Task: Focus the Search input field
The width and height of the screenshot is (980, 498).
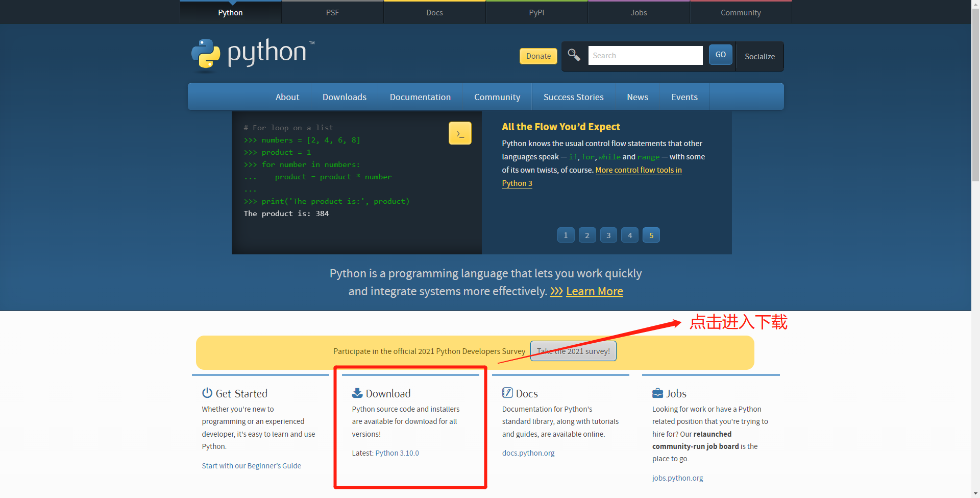Action: 646,55
